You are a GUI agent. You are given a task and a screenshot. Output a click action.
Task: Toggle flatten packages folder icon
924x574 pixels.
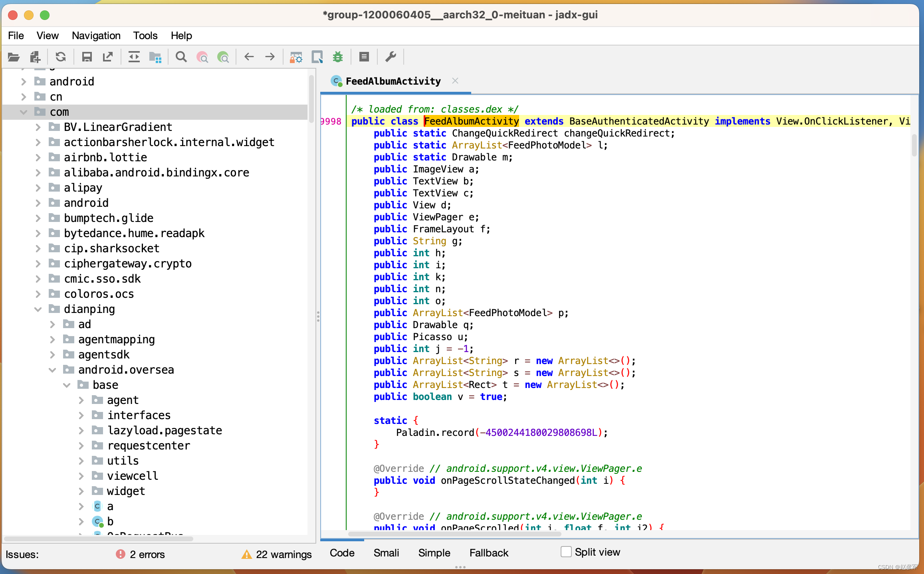pyautogui.click(x=155, y=57)
